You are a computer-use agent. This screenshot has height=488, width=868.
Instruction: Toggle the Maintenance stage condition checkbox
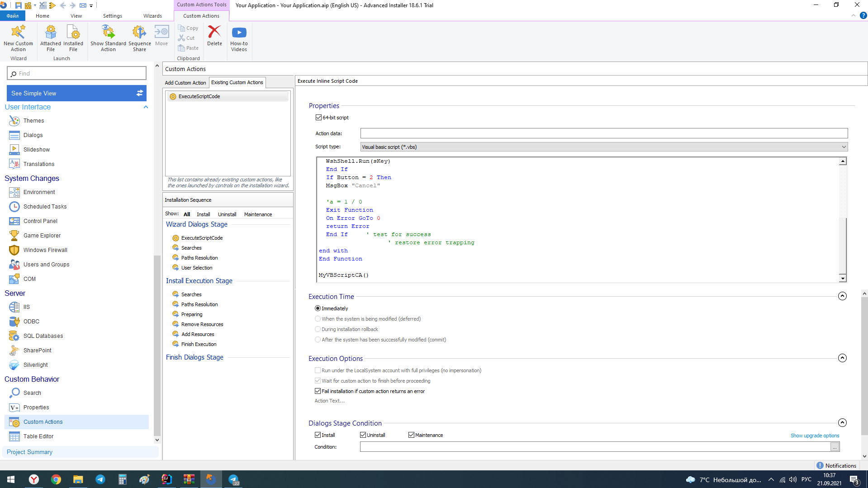411,435
